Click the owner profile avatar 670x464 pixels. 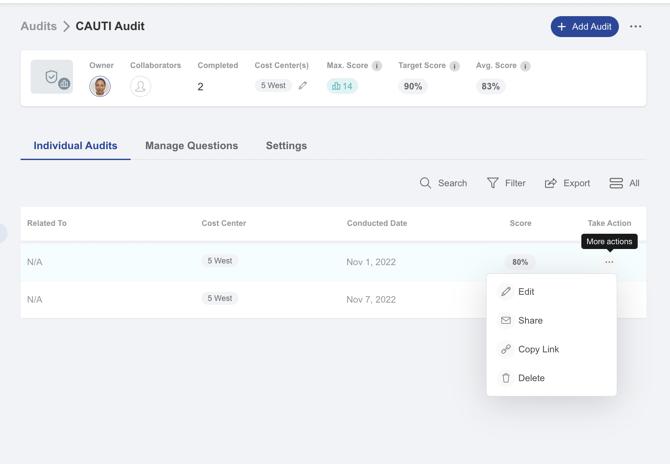[100, 87]
